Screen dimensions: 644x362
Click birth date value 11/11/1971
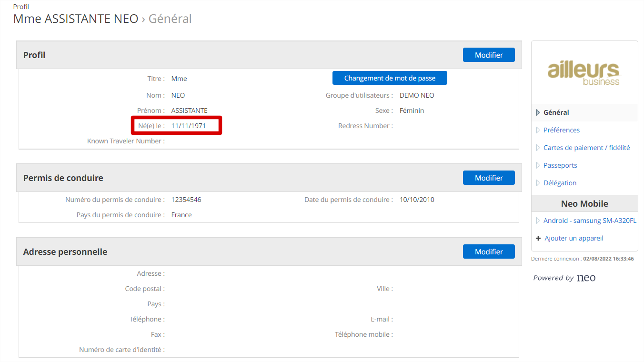[x=189, y=126]
